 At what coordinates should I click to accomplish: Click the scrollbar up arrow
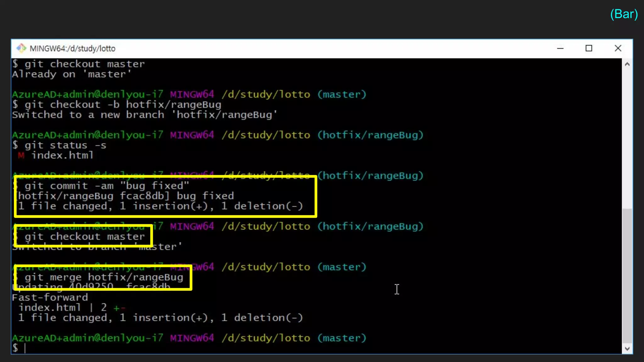point(627,64)
